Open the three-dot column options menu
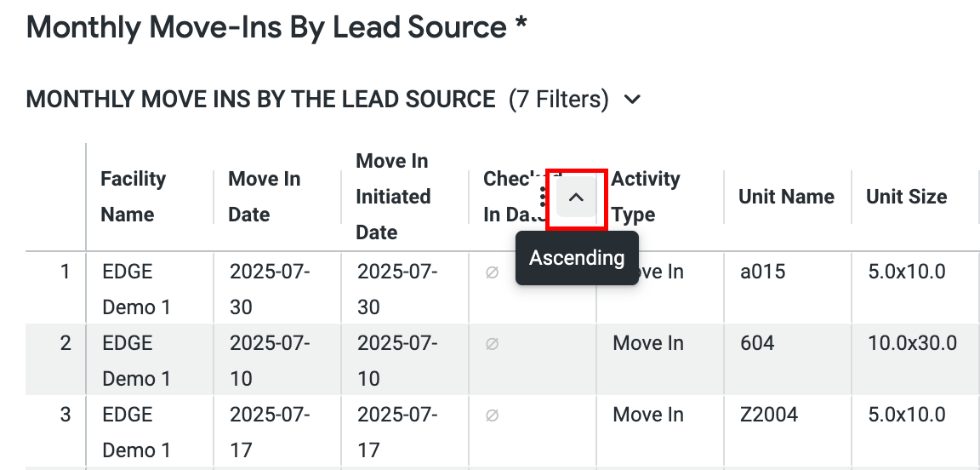 pyautogui.click(x=544, y=198)
